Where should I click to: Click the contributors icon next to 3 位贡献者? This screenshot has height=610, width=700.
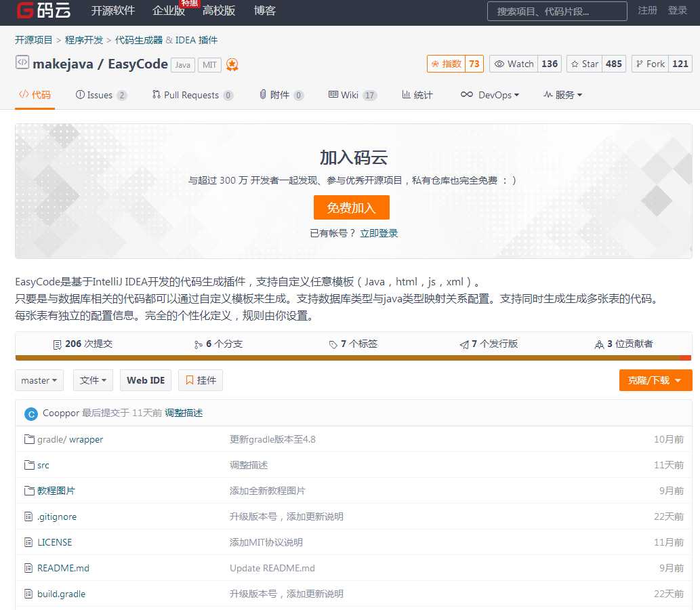click(x=600, y=344)
